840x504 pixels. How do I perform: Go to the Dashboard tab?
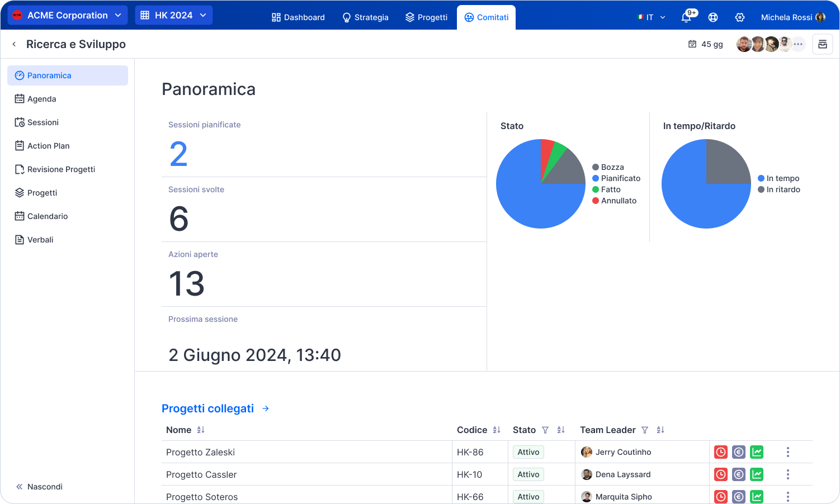click(x=298, y=17)
